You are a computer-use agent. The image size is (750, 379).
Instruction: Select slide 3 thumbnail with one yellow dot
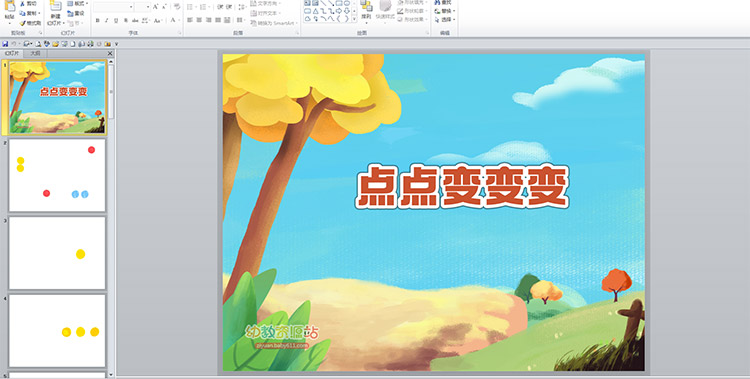(x=57, y=253)
